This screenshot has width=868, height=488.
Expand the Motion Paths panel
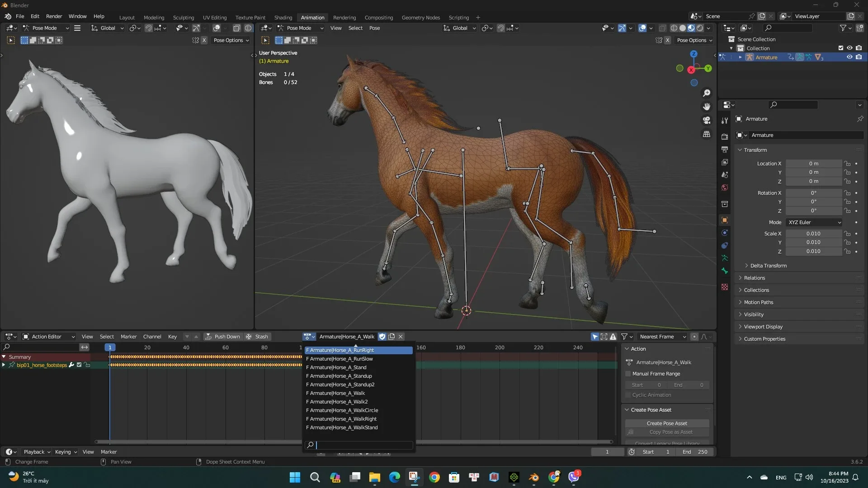[x=758, y=302]
